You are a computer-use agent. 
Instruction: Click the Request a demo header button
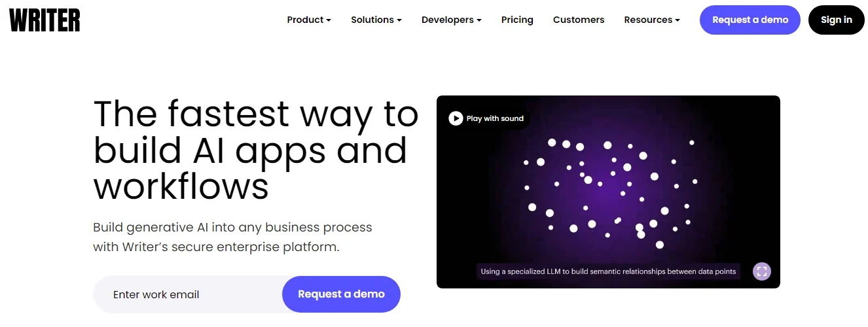(750, 20)
